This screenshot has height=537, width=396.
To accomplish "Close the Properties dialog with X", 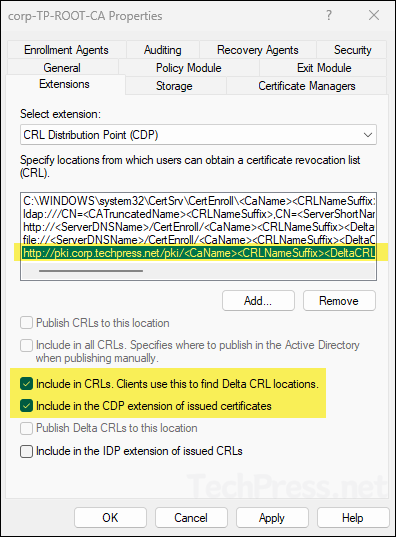I will coord(374,15).
